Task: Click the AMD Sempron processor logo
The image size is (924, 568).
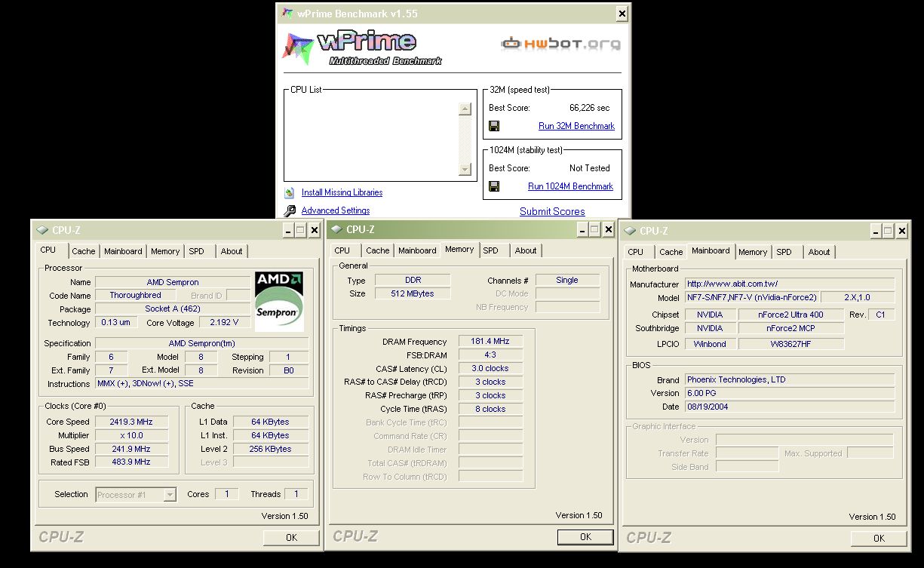Action: 279,301
